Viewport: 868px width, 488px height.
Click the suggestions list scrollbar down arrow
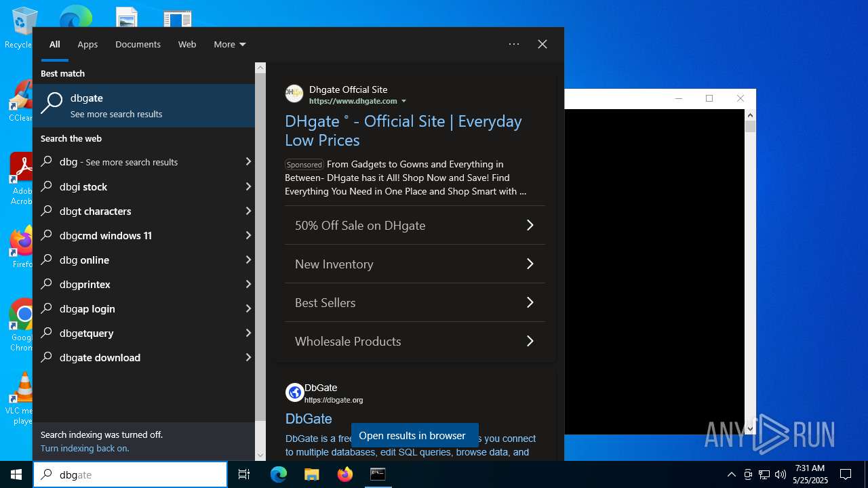(260, 455)
